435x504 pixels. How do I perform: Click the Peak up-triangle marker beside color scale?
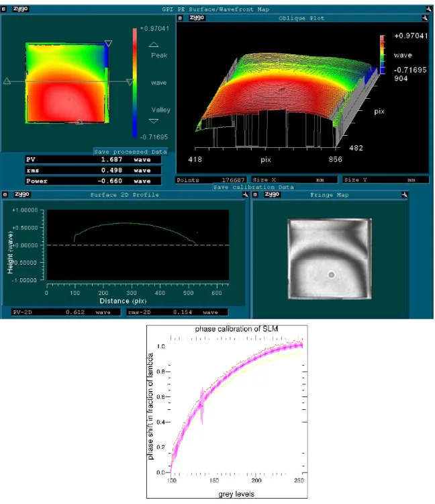coord(154,44)
